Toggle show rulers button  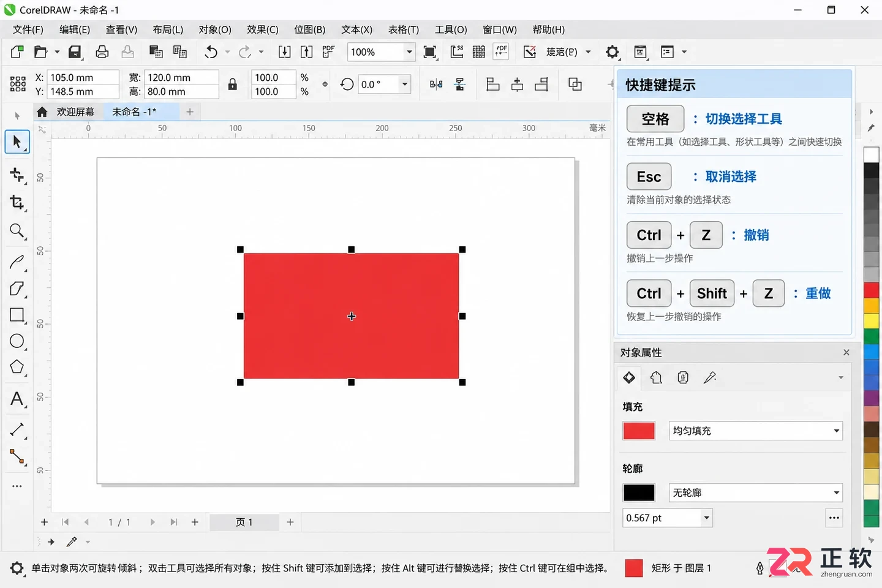[x=457, y=52]
